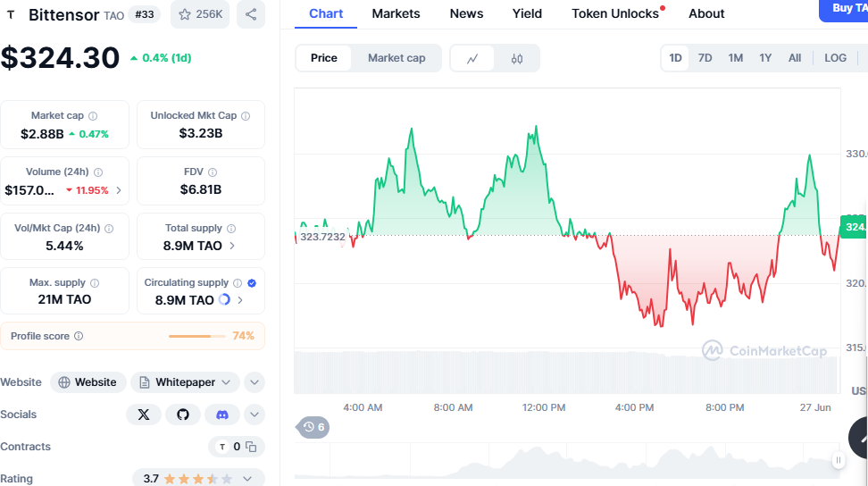
Task: Click the 27 Jun axis label
Action: 814,407
